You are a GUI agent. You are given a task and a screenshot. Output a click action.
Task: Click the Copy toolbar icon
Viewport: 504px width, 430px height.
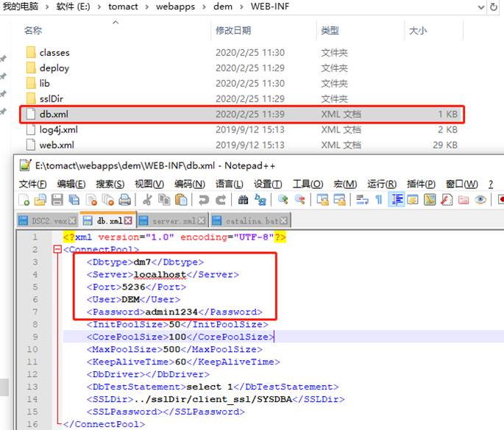click(x=164, y=200)
